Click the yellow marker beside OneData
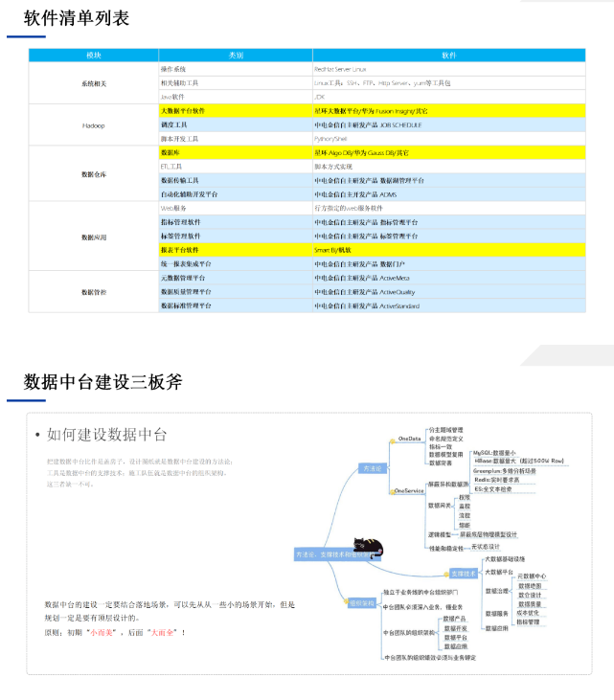The image size is (614, 700). point(393,441)
